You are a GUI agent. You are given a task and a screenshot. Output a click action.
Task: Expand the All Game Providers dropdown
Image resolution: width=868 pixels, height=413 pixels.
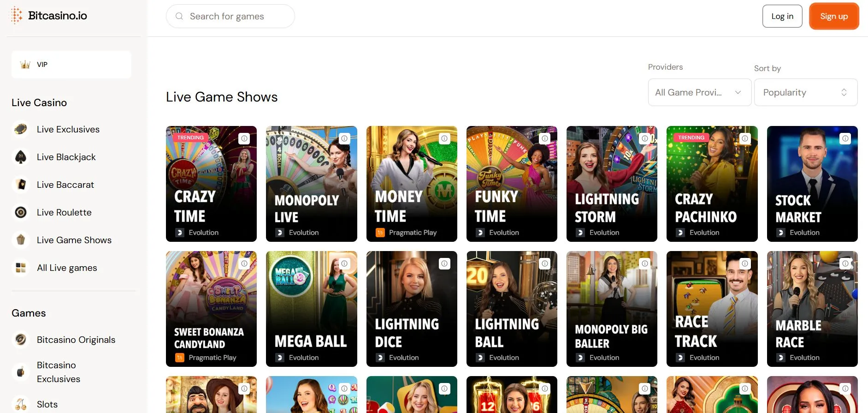[699, 92]
